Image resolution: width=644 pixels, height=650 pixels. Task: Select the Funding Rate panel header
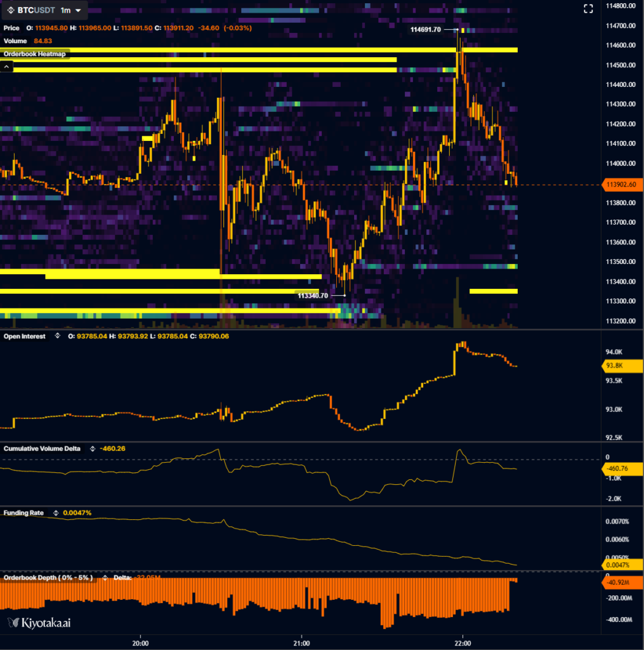(24, 512)
